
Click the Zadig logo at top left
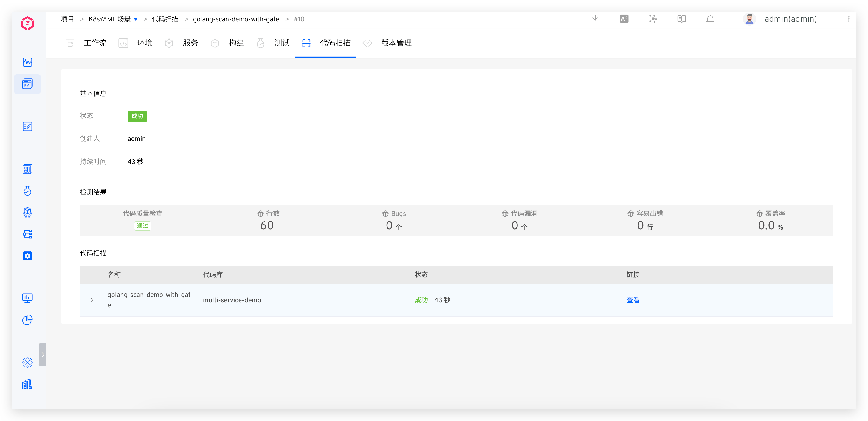point(27,23)
